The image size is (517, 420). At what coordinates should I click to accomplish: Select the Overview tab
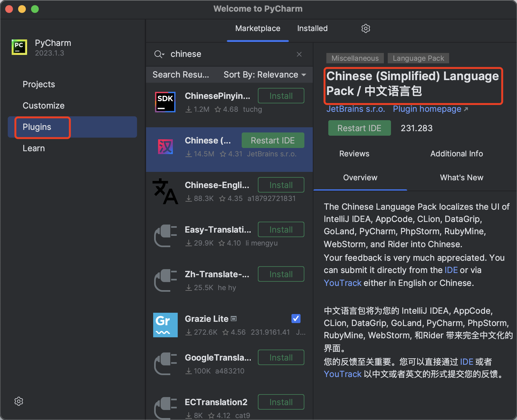[360, 178]
